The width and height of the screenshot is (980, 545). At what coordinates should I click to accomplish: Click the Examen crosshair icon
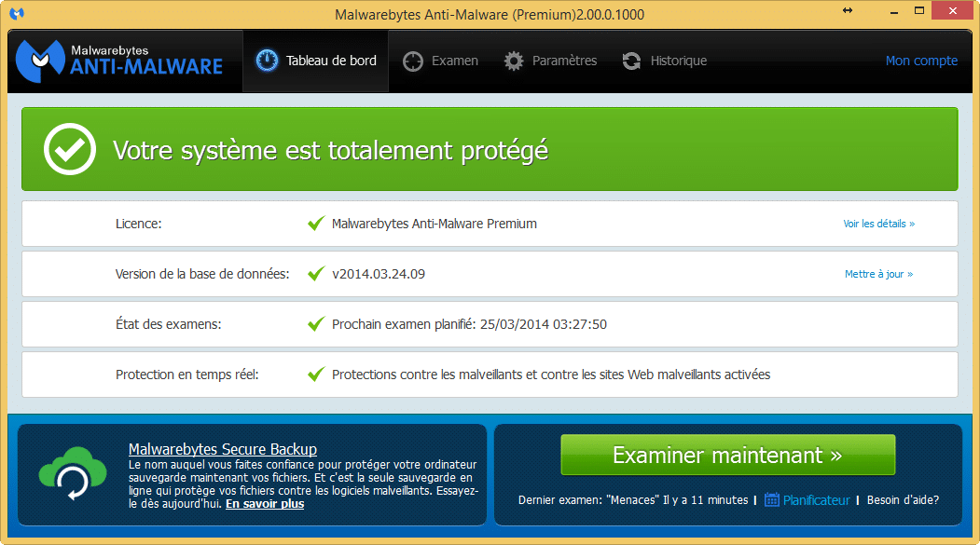[x=412, y=61]
